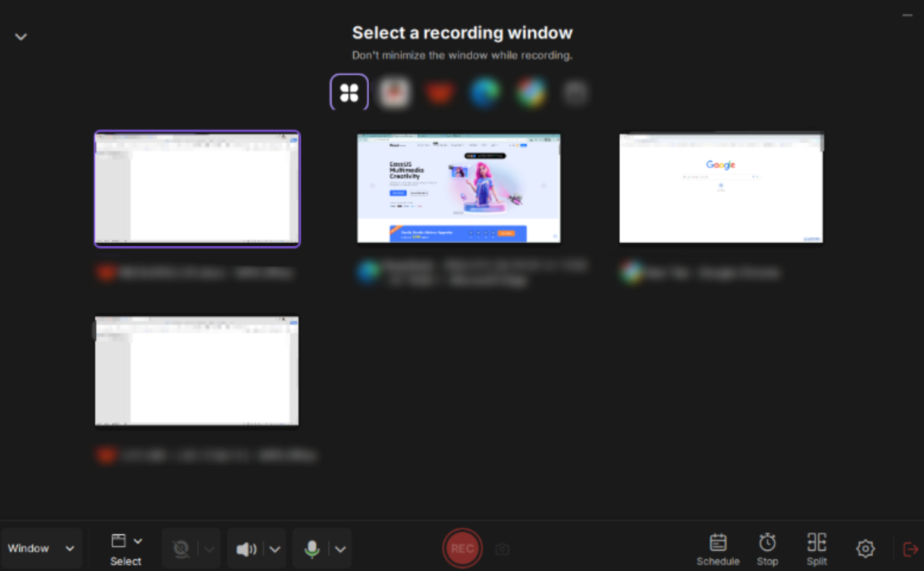Viewport: 924px width, 571px height.
Task: Click the exit arrow icon
Action: coord(910,548)
